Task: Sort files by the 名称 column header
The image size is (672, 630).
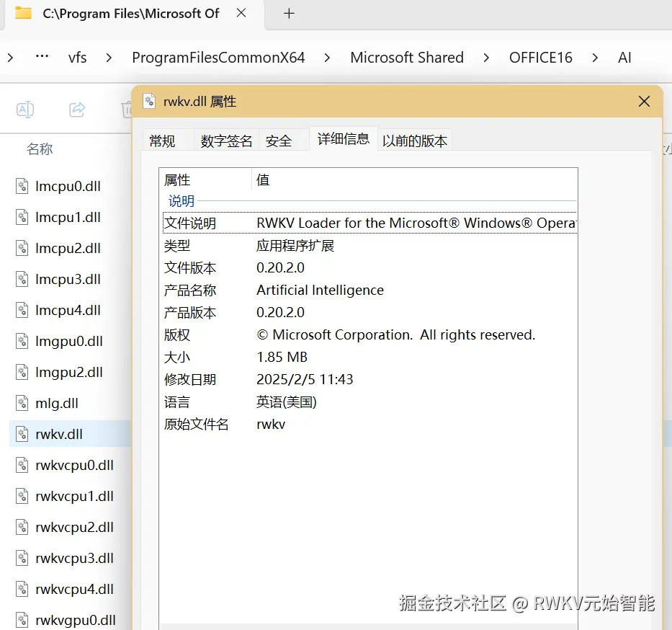Action: (x=40, y=149)
